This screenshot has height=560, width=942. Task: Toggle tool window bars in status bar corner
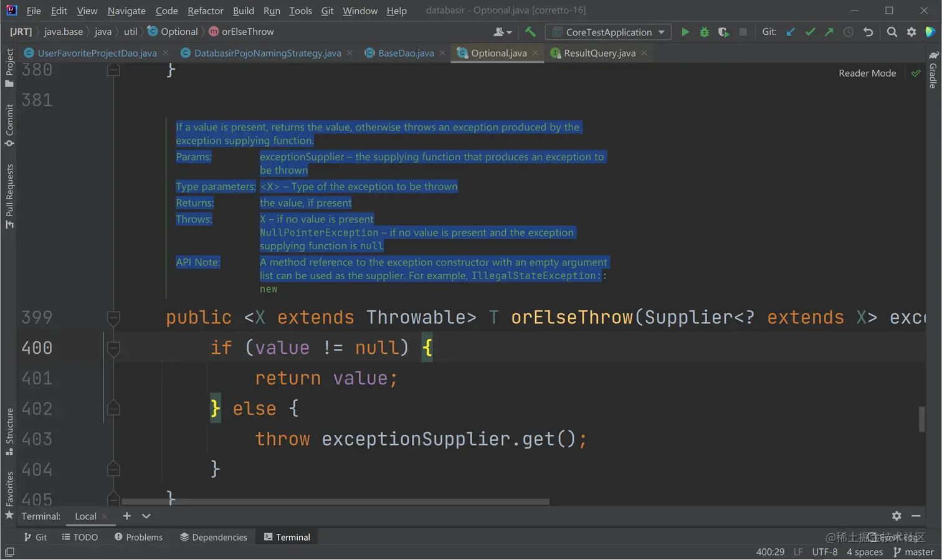click(9, 552)
